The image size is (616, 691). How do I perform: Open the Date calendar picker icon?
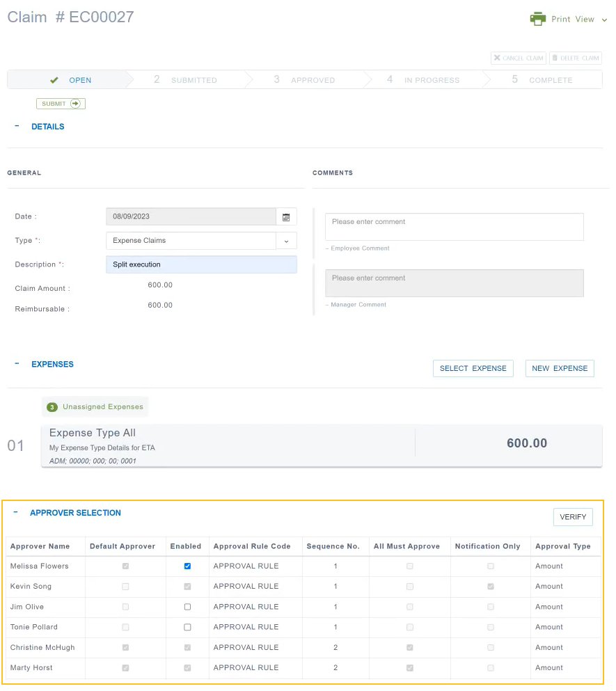point(286,217)
